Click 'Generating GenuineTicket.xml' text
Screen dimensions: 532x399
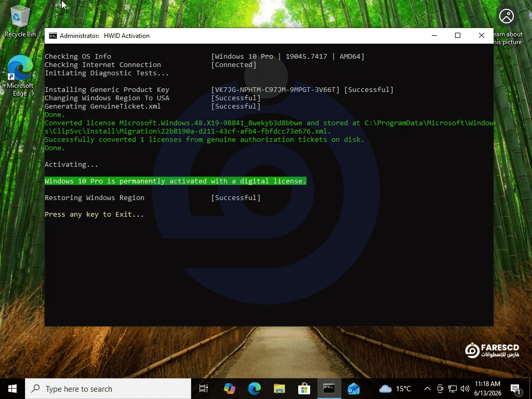pos(102,106)
